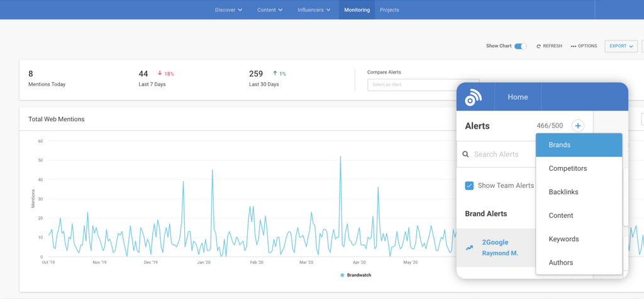The height and width of the screenshot is (299, 644).
Task: Open the Export dropdown button
Action: click(x=621, y=46)
